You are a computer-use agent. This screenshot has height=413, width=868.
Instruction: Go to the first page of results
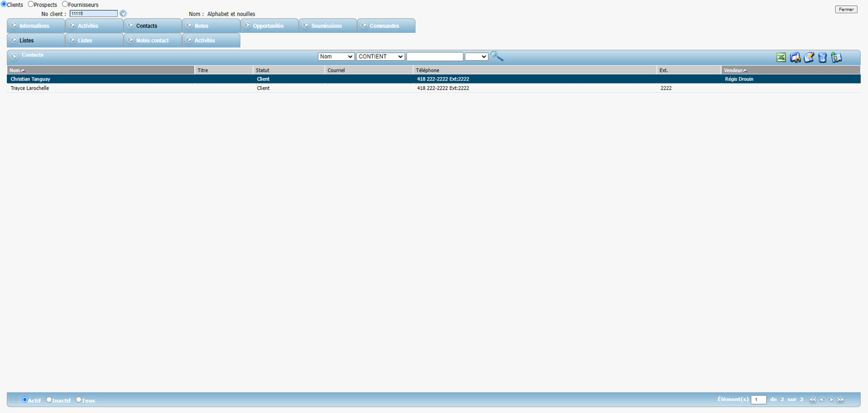click(x=813, y=400)
